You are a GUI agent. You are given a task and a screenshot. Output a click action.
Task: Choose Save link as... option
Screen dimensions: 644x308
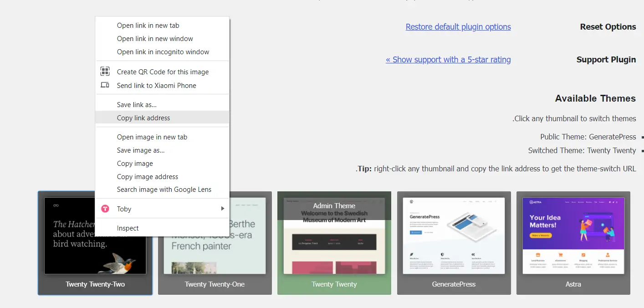tap(137, 105)
